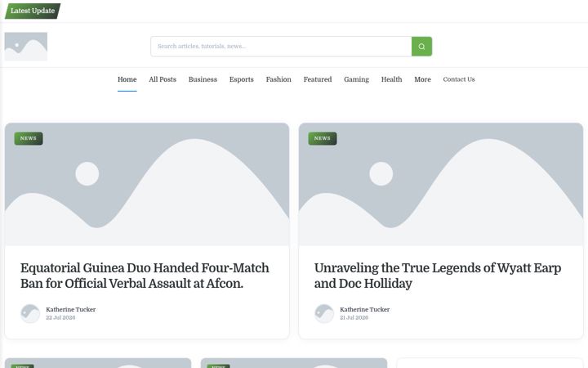Image resolution: width=588 pixels, height=368 pixels.
Task: Expand the More menu
Action: coord(423,79)
